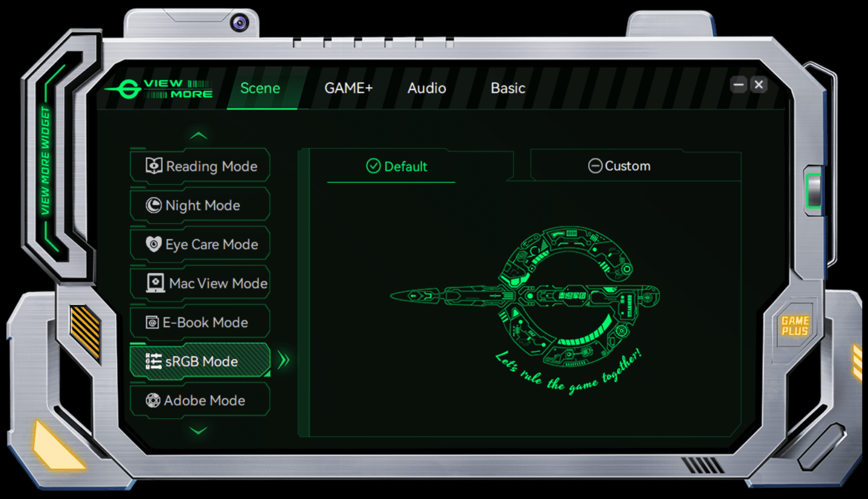The image size is (868, 499).
Task: Click the Mac View Mode monitor icon
Action: click(x=156, y=283)
